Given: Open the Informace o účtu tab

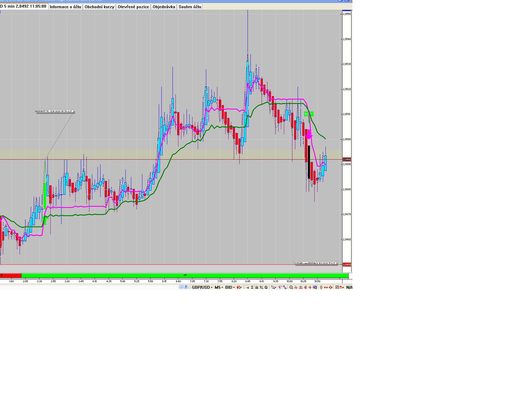Looking at the screenshot, I should pyautogui.click(x=65, y=7).
